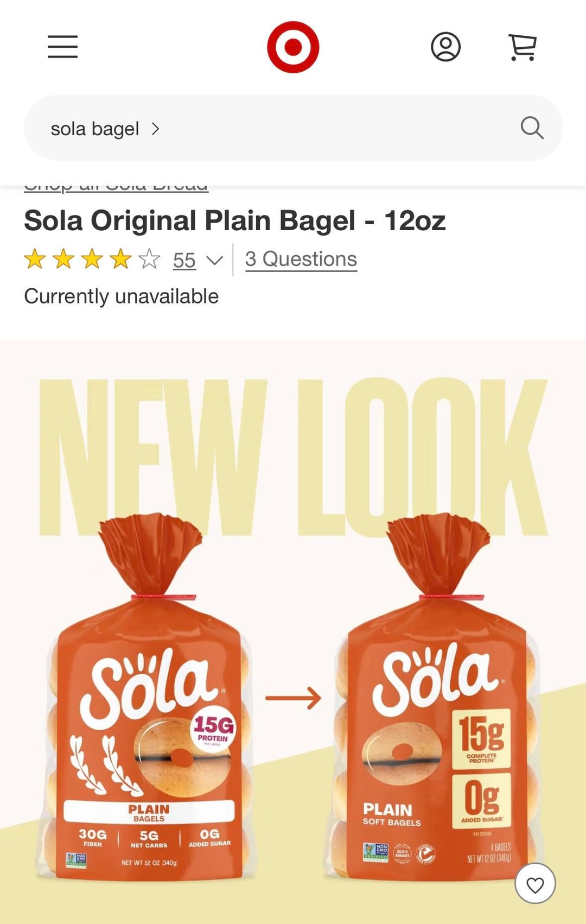Click the search magnifying glass icon
This screenshot has height=924, width=586.
point(532,128)
